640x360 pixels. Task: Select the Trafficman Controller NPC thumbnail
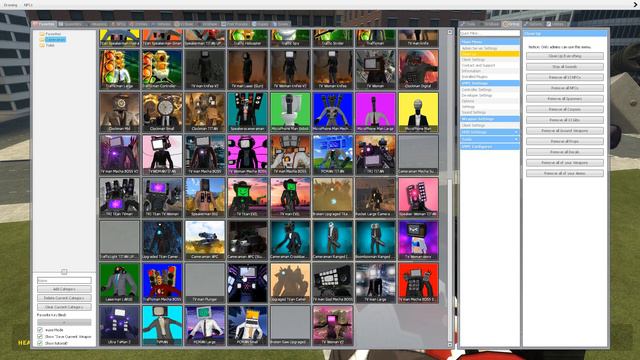tap(162, 69)
